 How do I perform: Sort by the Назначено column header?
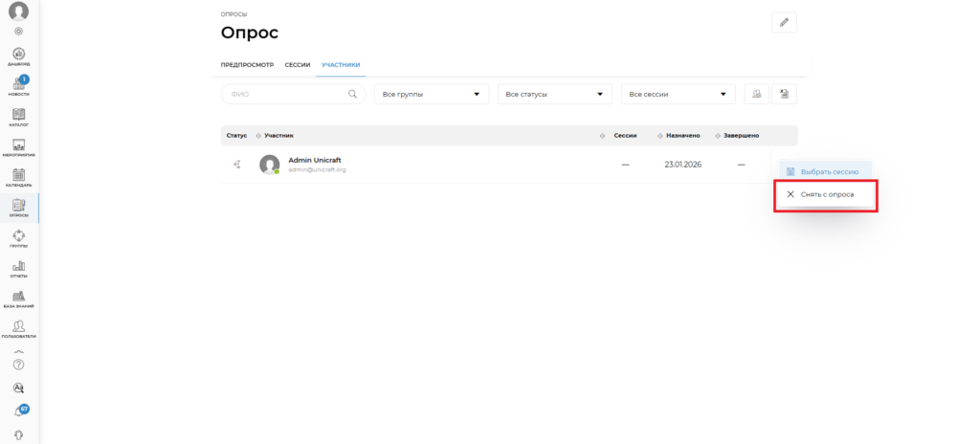pos(683,136)
